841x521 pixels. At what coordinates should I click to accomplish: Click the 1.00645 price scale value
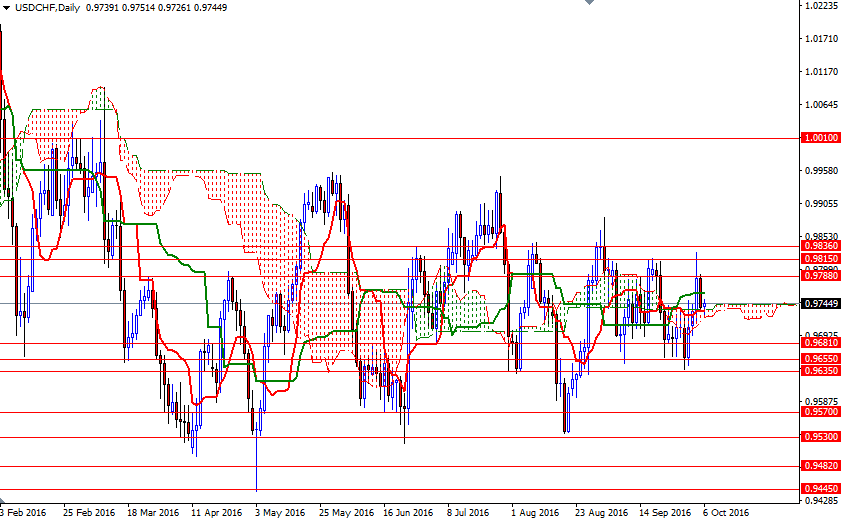click(x=822, y=105)
